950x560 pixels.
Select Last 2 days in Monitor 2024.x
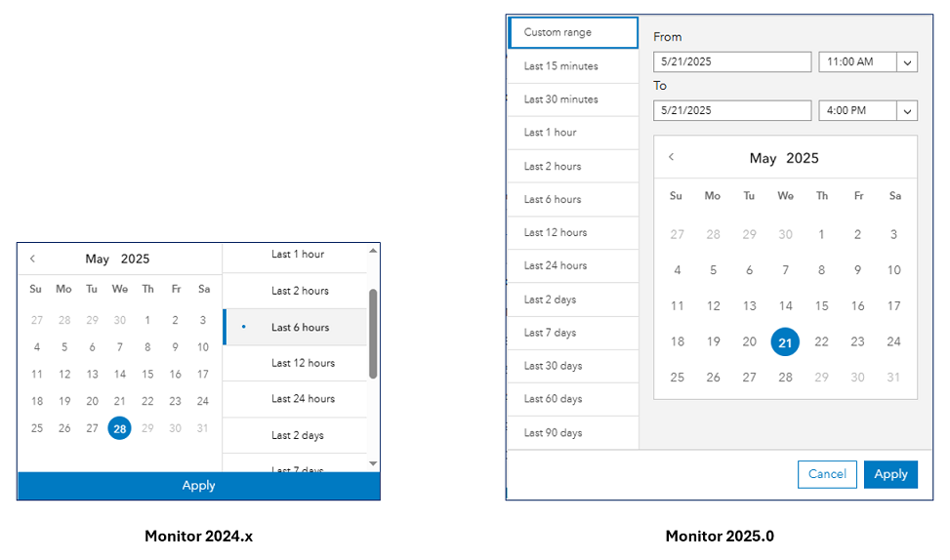click(295, 435)
